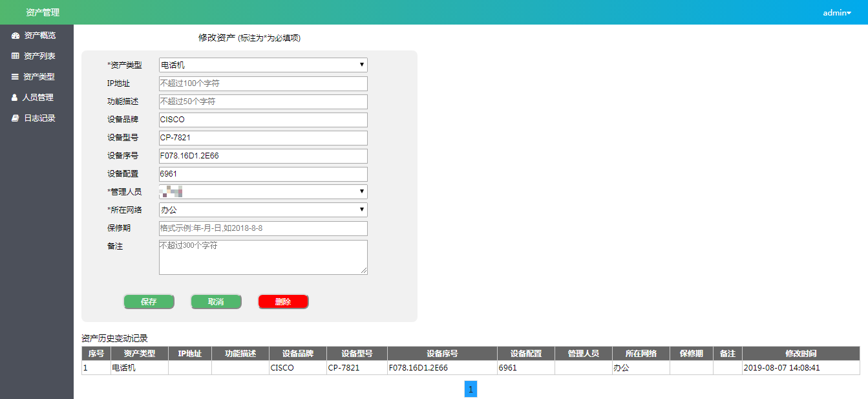Click the 资产历史变动记录 heading
The image size is (868, 399).
point(114,338)
